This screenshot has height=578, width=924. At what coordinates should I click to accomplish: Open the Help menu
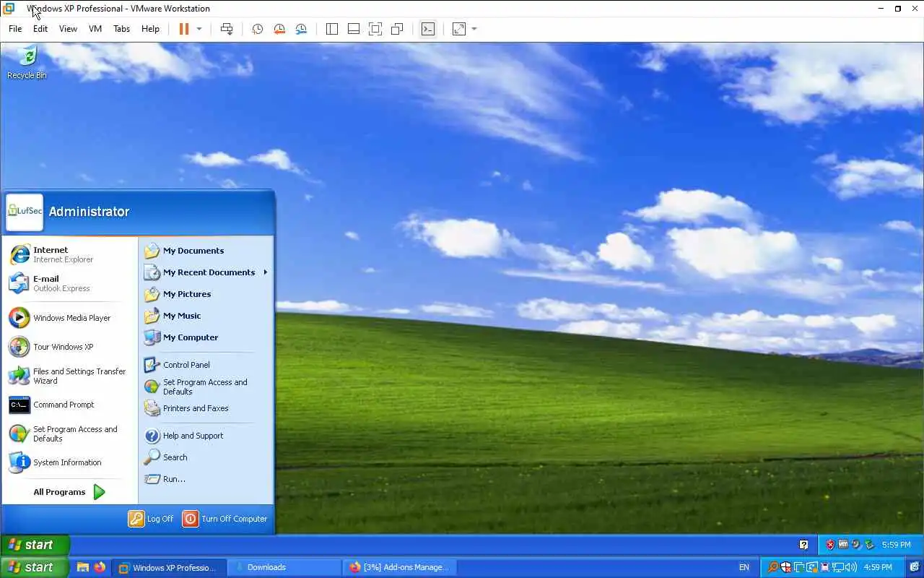pos(150,29)
